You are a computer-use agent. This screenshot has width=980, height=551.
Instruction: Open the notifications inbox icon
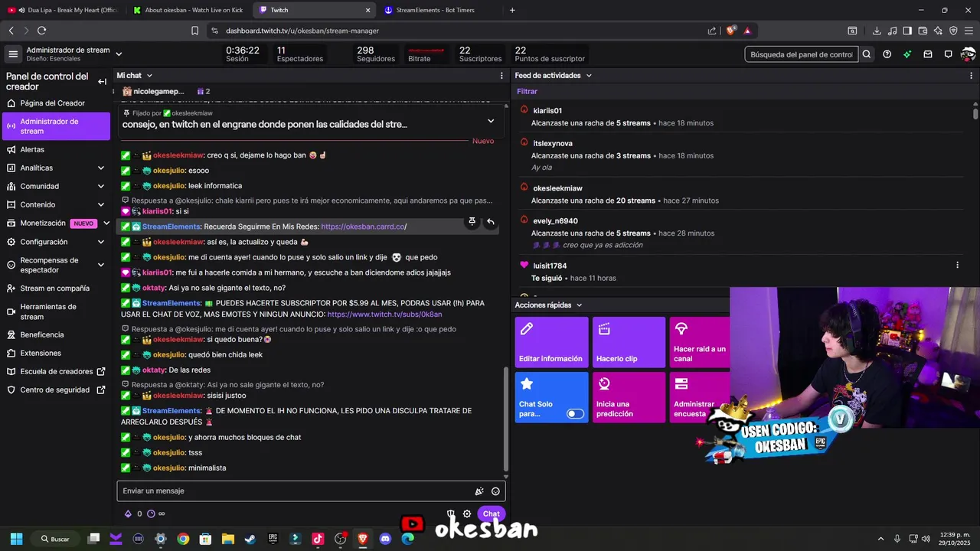928,54
